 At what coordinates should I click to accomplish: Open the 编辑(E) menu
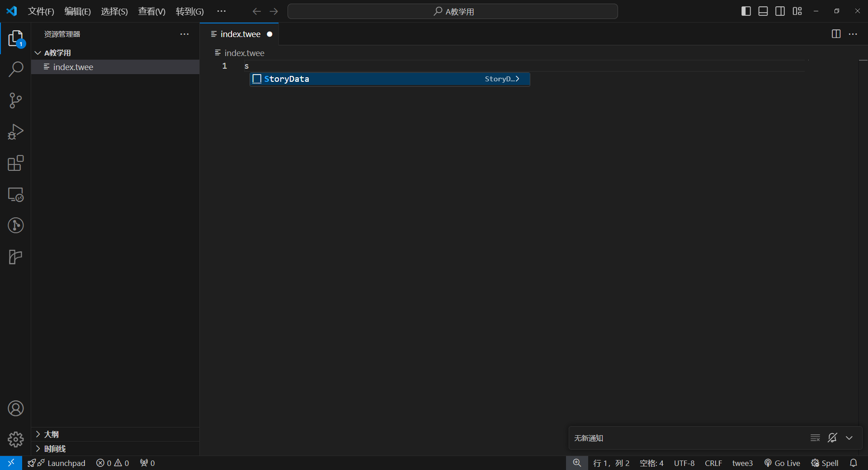(78, 11)
